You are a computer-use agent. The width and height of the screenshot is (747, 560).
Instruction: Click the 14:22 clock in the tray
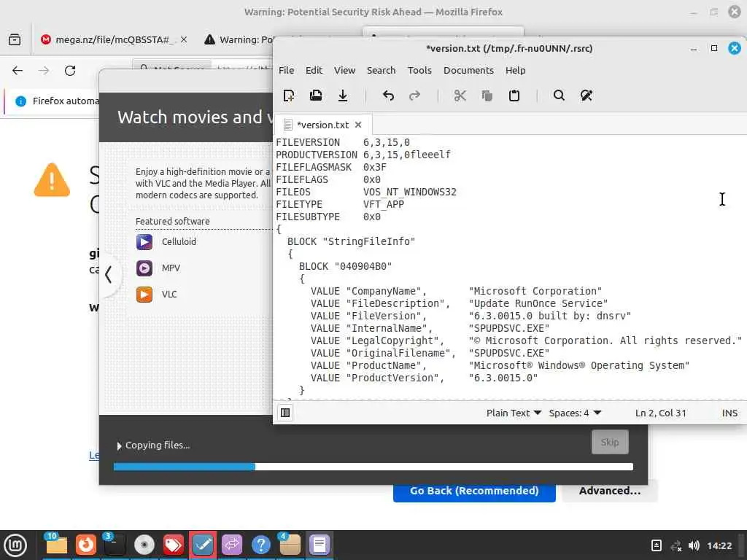click(x=719, y=545)
